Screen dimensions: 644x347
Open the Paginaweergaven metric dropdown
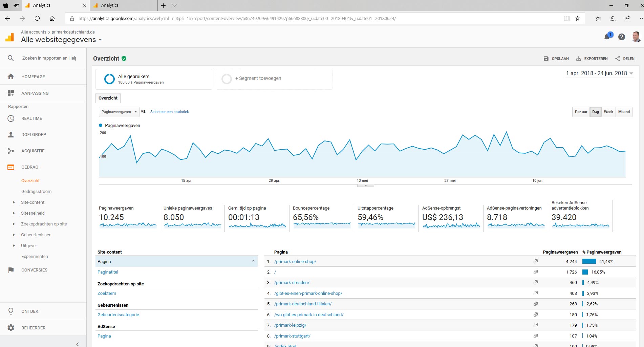pyautogui.click(x=119, y=112)
